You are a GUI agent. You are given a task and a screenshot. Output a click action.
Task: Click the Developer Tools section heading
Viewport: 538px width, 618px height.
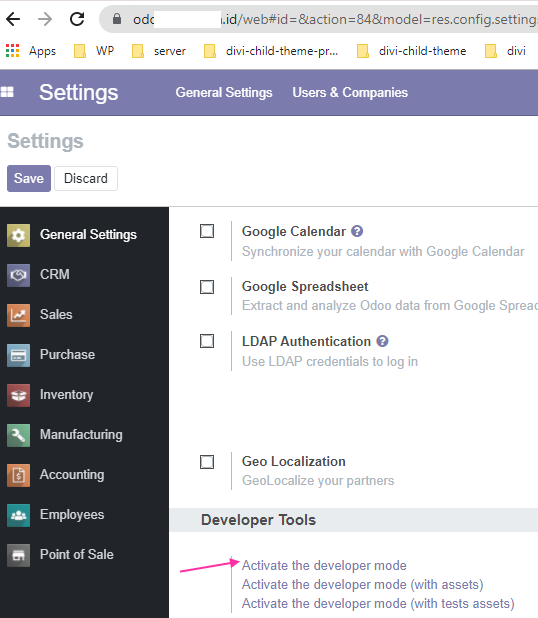(259, 520)
